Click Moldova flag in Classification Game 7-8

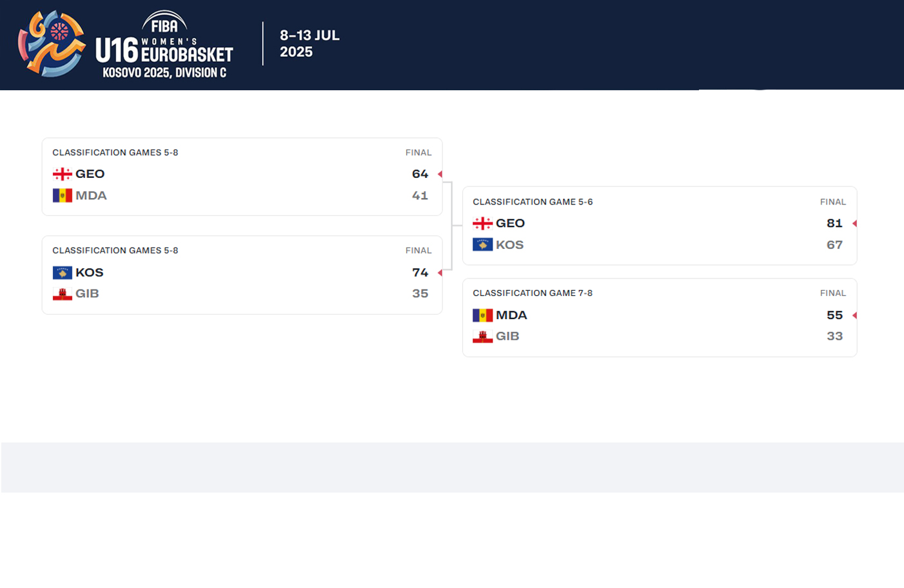tap(482, 315)
